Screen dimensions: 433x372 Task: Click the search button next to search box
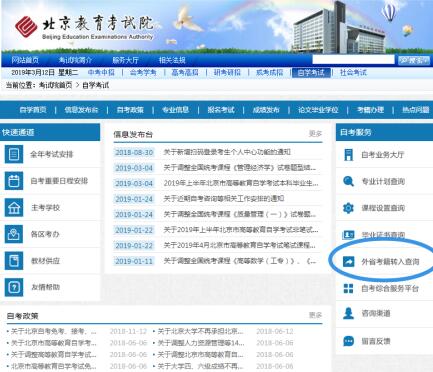click(414, 60)
